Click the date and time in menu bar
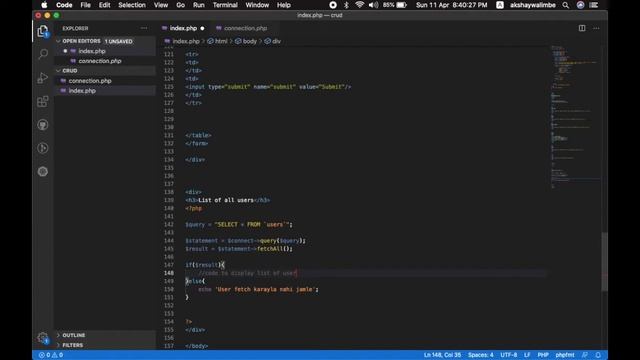The width and height of the screenshot is (640, 360). pos(451,5)
